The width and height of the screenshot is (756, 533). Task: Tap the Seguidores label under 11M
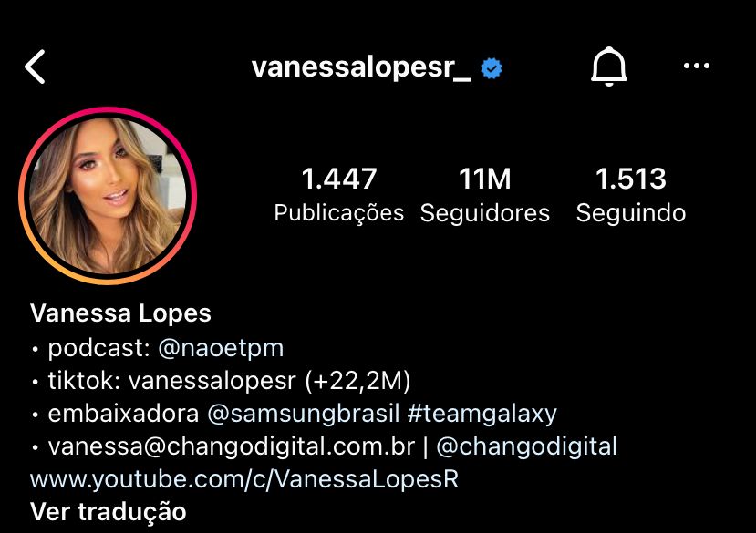click(x=484, y=213)
